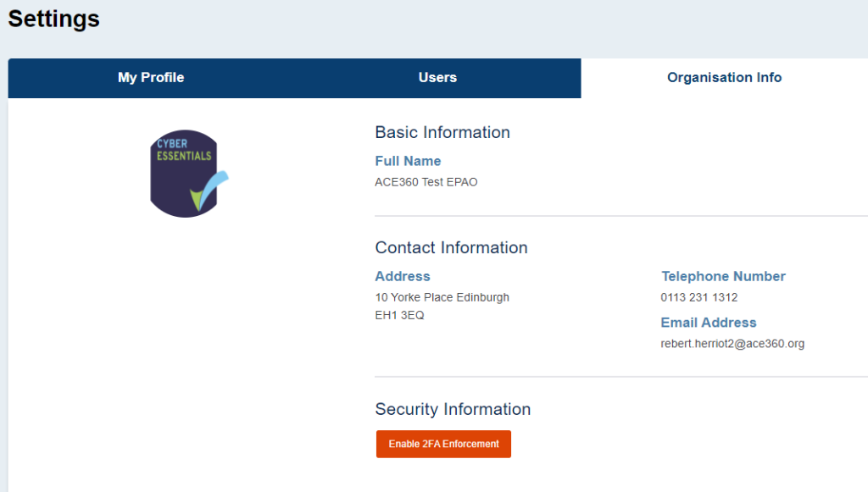Click the Security Information section heading
This screenshot has height=492, width=868.
click(453, 409)
